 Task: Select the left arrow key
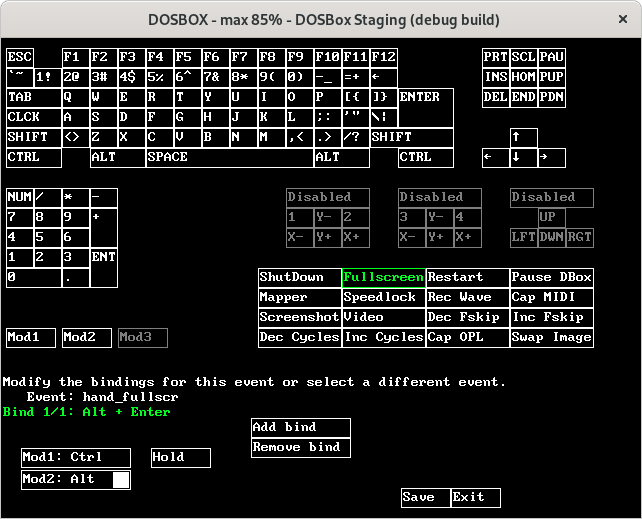click(x=496, y=158)
